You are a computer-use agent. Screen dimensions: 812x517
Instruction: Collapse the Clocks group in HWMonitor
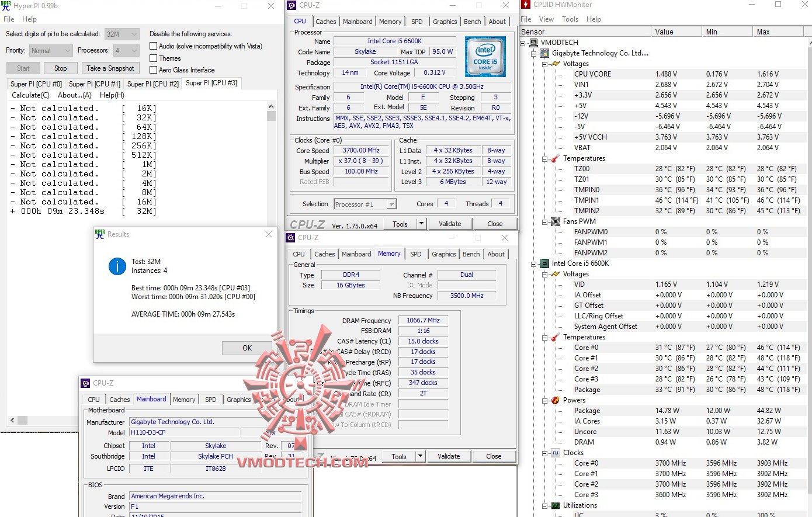tap(545, 453)
